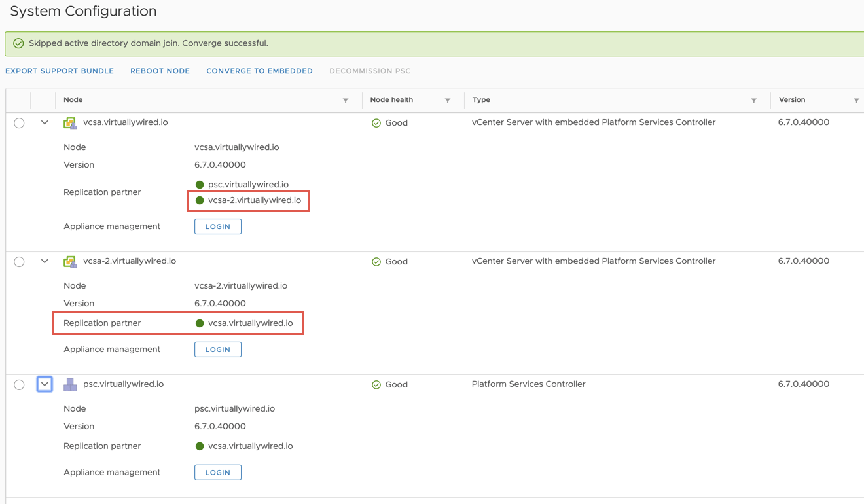The height and width of the screenshot is (504, 864).
Task: Select the vcsa.virtuallywired.io radio button
Action: click(x=19, y=123)
